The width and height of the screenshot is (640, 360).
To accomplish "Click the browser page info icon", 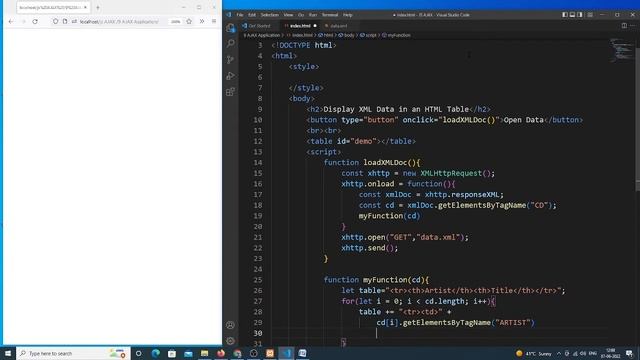I will pyautogui.click(x=65, y=21).
